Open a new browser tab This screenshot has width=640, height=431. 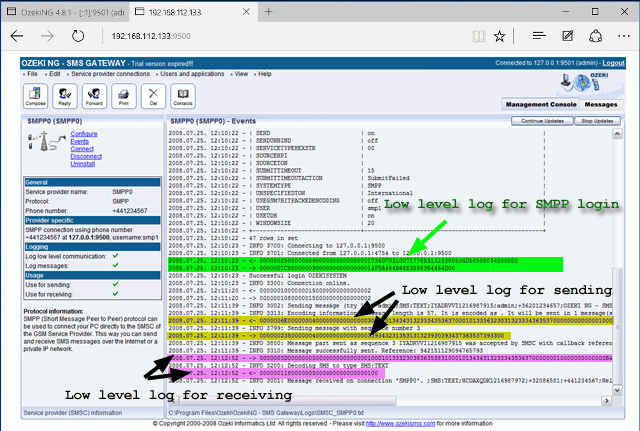[268, 12]
